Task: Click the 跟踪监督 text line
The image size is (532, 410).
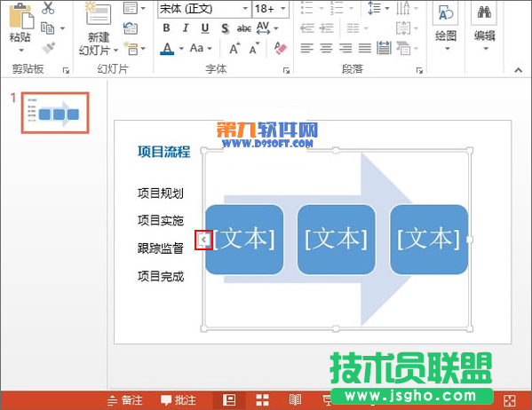Action: click(161, 248)
